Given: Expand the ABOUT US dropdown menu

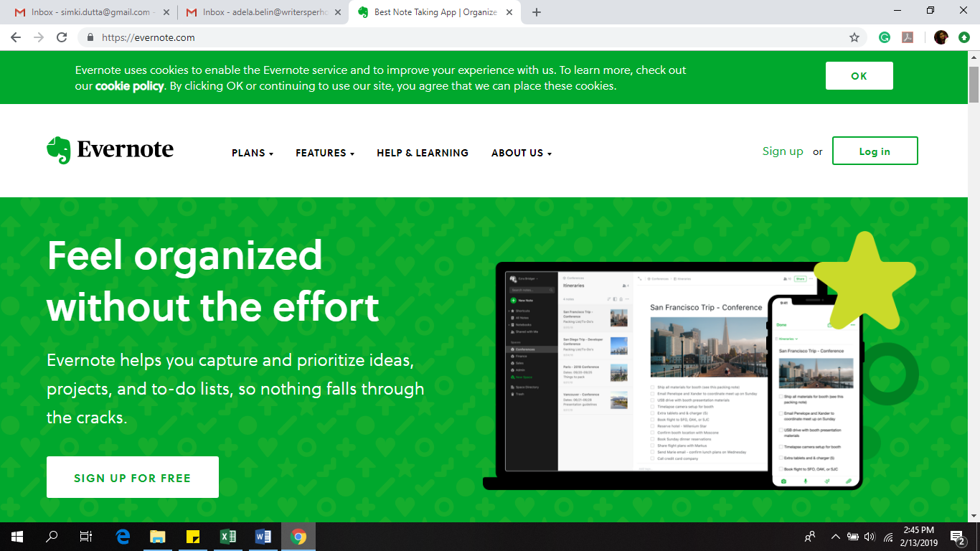Looking at the screenshot, I should [521, 153].
